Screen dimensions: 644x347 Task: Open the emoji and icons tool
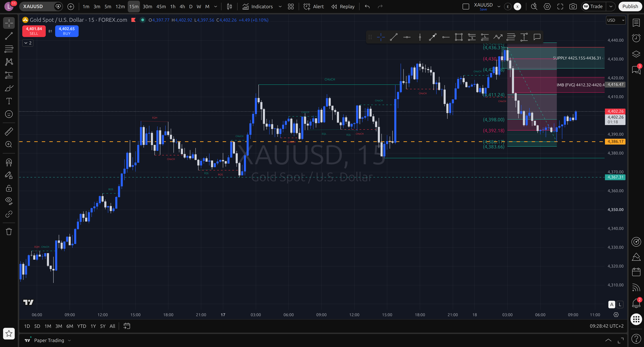coord(9,114)
